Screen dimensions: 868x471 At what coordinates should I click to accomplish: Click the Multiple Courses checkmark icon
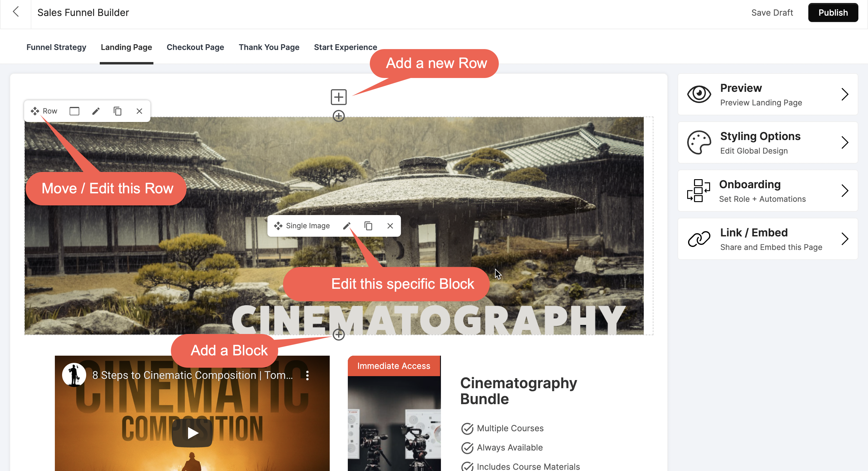click(467, 429)
